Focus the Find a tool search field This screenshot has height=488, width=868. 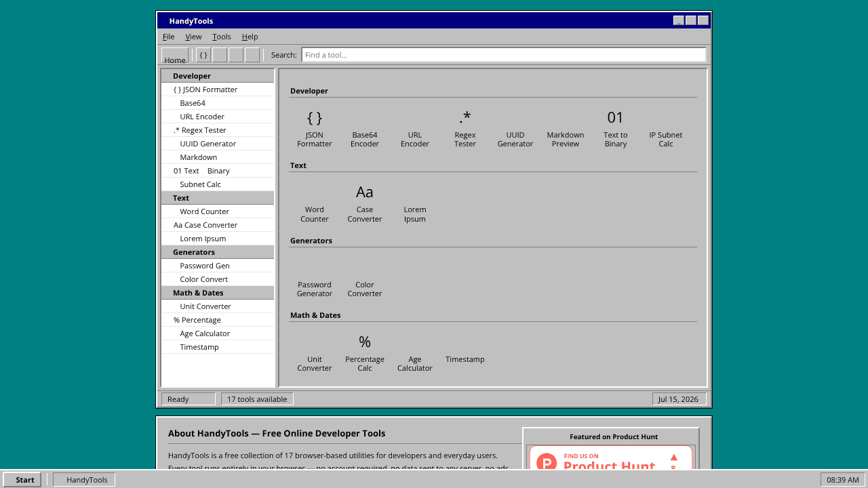504,55
